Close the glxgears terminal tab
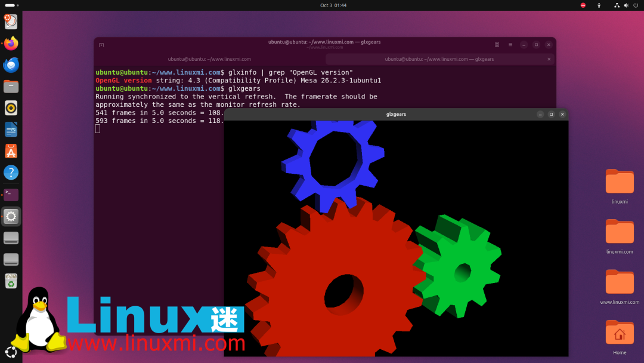This screenshot has height=363, width=644. (549, 59)
